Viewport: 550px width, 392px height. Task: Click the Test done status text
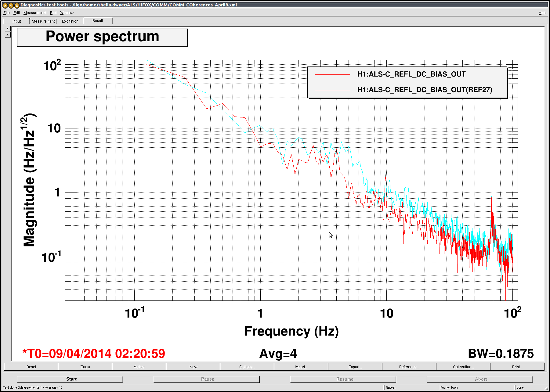[x=33, y=387]
